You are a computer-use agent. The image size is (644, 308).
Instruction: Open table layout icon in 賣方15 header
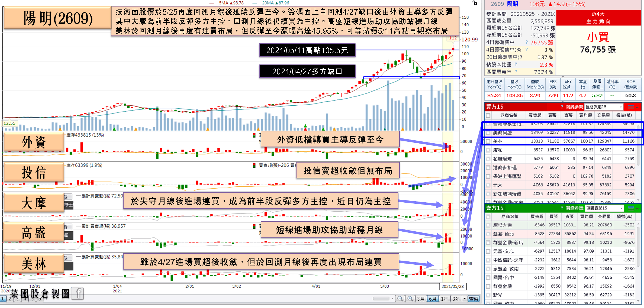(x=631, y=208)
